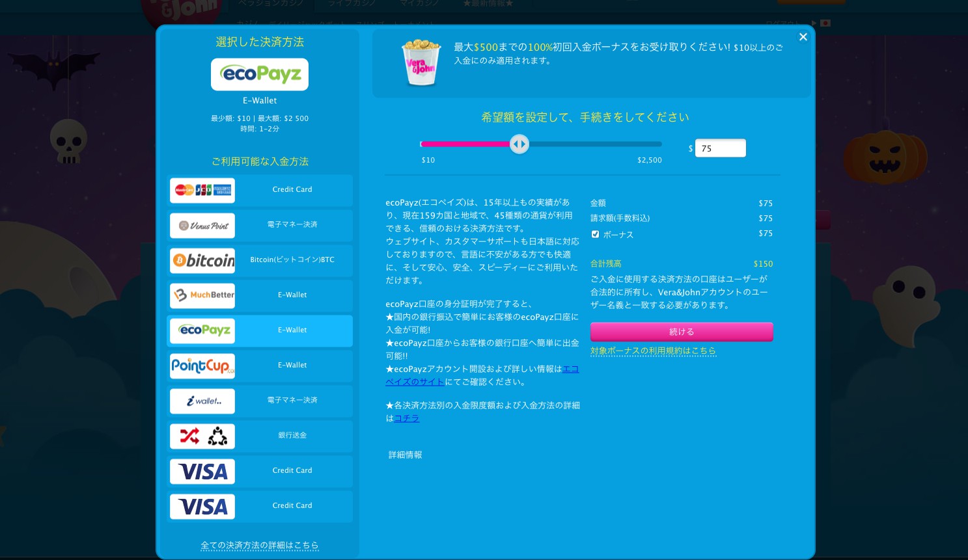
Task: Follow the コチラ deposit limits link
Action: pos(407,418)
